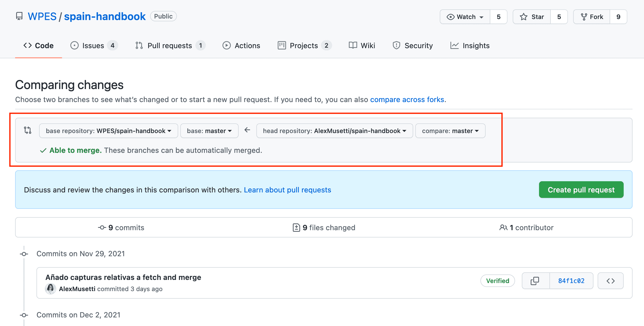Image resolution: width=644 pixels, height=326 pixels.
Task: Switch to the Issues tab
Action: pyautogui.click(x=93, y=46)
